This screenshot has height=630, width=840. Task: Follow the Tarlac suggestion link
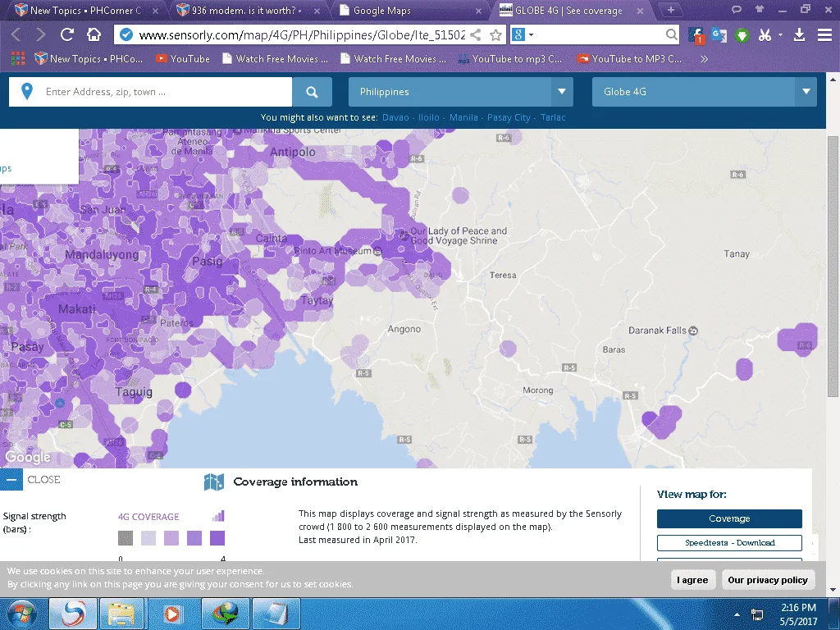pos(553,117)
